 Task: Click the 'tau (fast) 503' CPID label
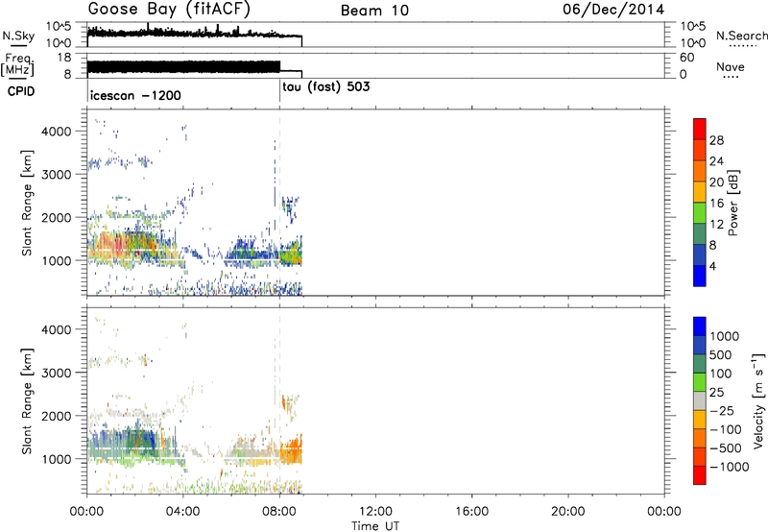pyautogui.click(x=325, y=87)
